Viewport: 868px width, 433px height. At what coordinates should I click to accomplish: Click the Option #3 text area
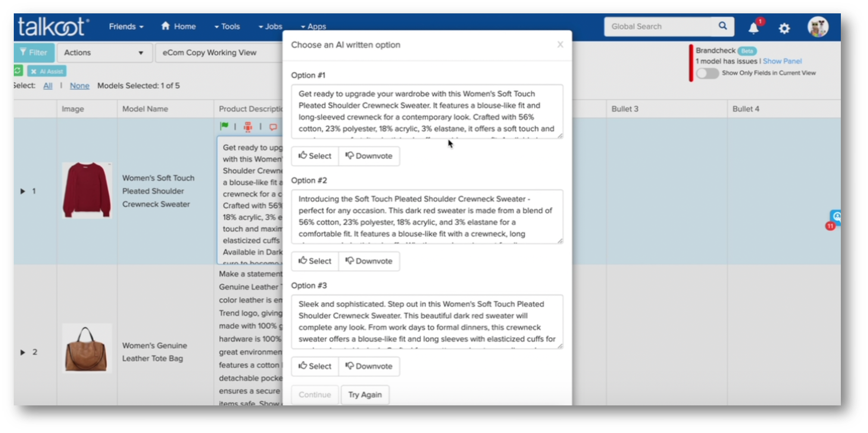coord(427,322)
